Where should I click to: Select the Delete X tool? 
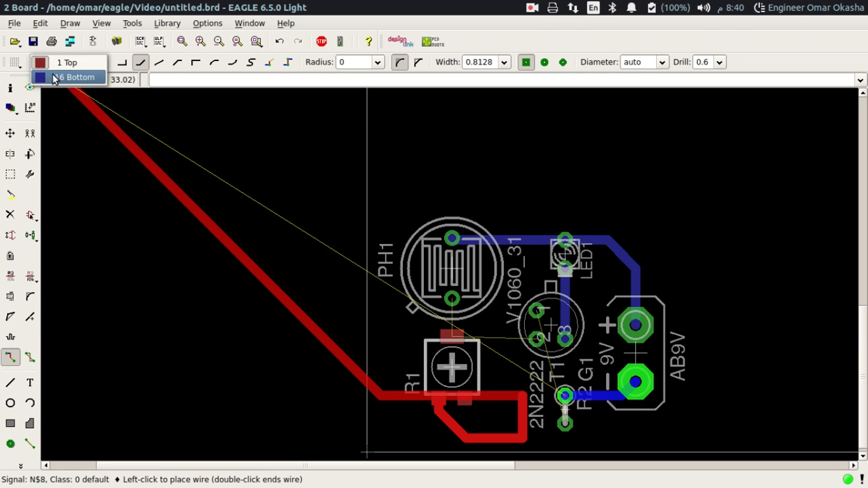click(x=10, y=215)
